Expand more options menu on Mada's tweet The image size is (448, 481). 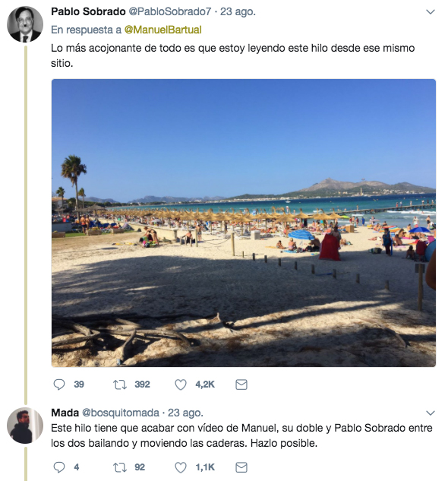[x=431, y=413]
